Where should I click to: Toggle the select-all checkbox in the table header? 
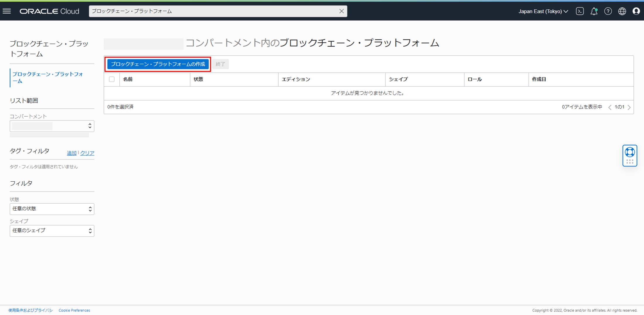click(x=112, y=79)
